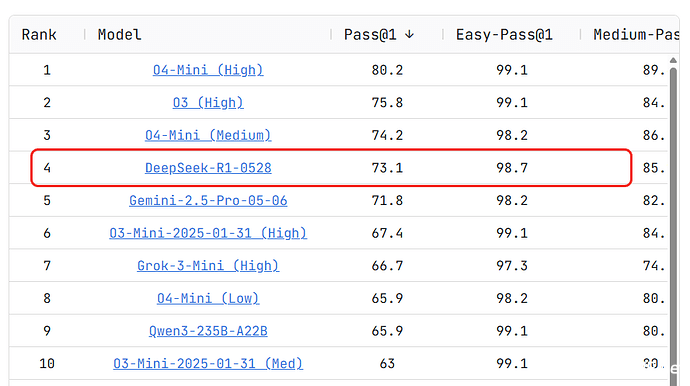This screenshot has height=386, width=690.
Task: Click divider between Model and Pass@1 headers
Action: (x=331, y=34)
